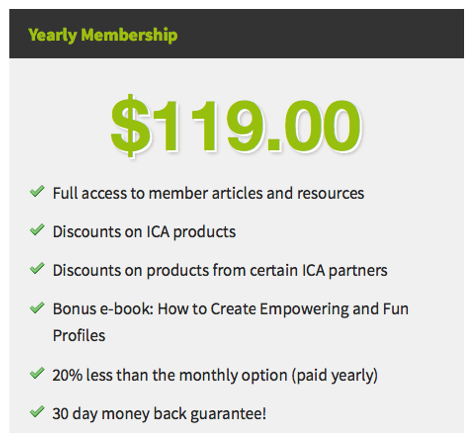Click the '(paid yearly)' parenthetical text
The image size is (476, 444).
(x=335, y=376)
